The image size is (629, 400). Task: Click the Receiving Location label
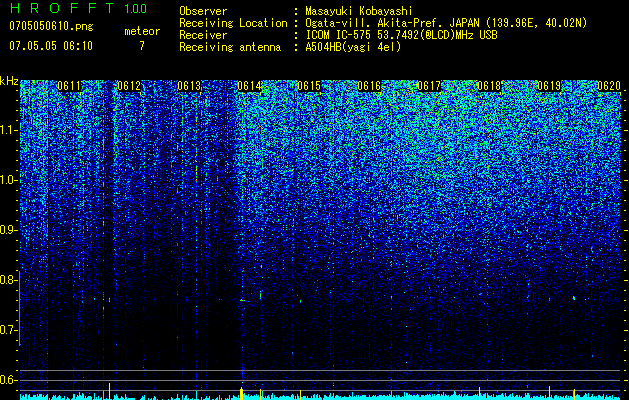[x=233, y=23]
